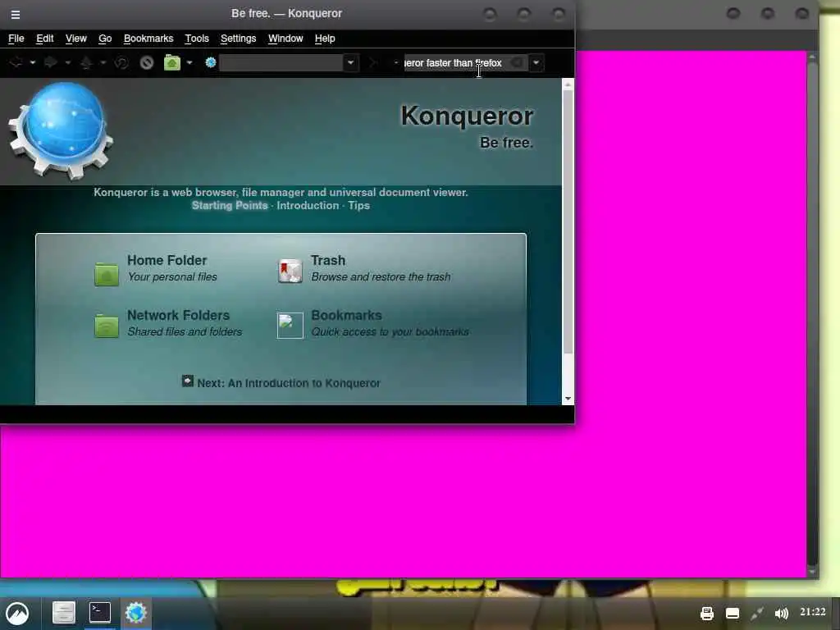The height and width of the screenshot is (630, 840).
Task: Click the green Home folder toolbar icon
Action: (x=172, y=62)
